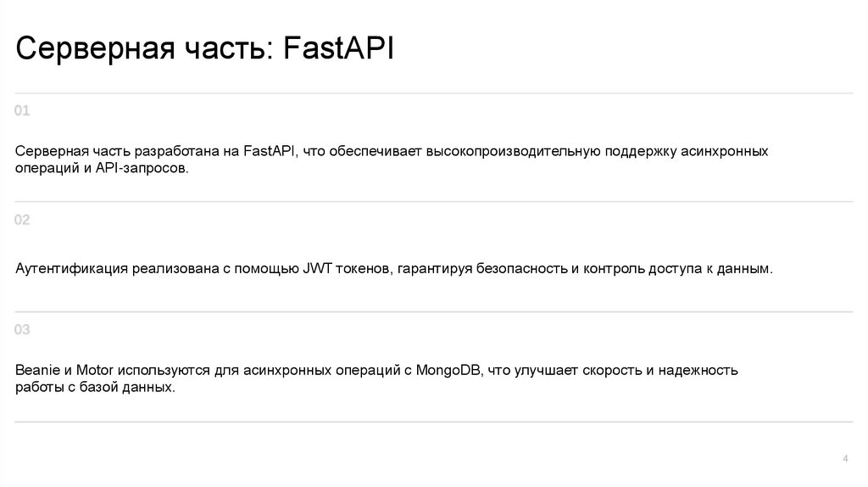Select the section number 02
Viewport: 868px width, 487px height.
(x=23, y=221)
